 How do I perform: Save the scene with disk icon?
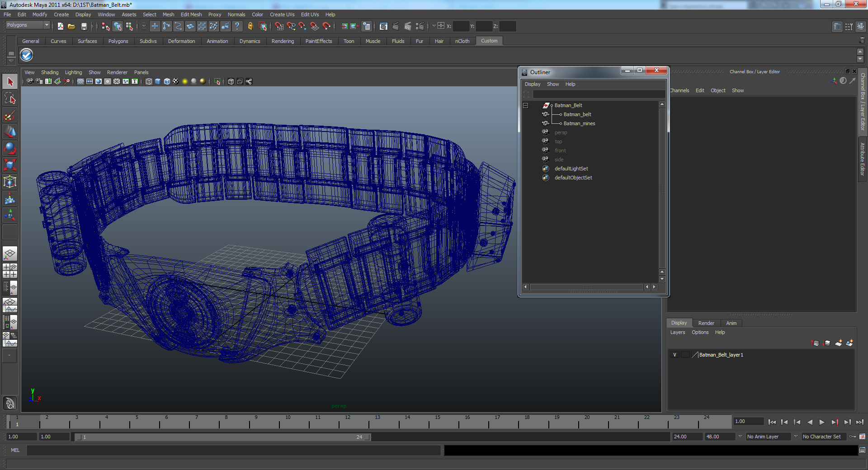pyautogui.click(x=84, y=27)
